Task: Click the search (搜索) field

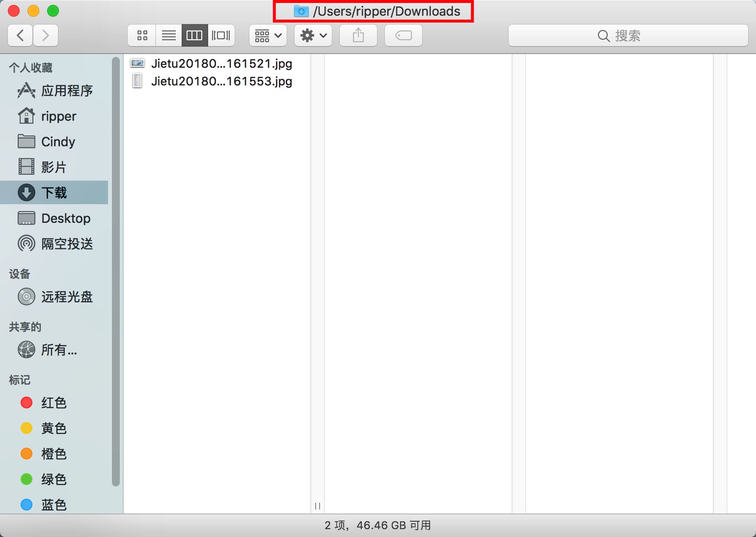Action: pos(628,35)
